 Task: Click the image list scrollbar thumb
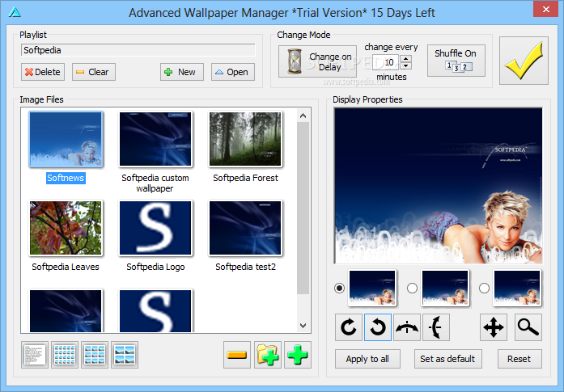[x=303, y=209]
